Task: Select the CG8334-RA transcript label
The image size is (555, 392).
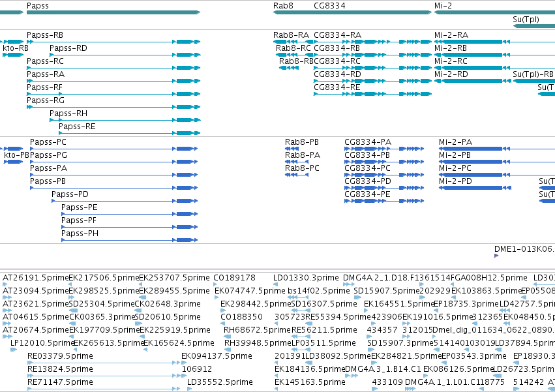Action: tap(338, 35)
